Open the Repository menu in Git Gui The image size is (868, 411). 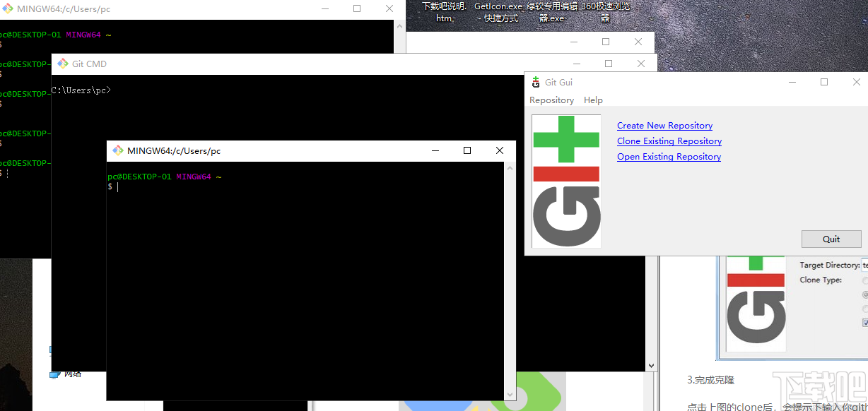tap(551, 100)
